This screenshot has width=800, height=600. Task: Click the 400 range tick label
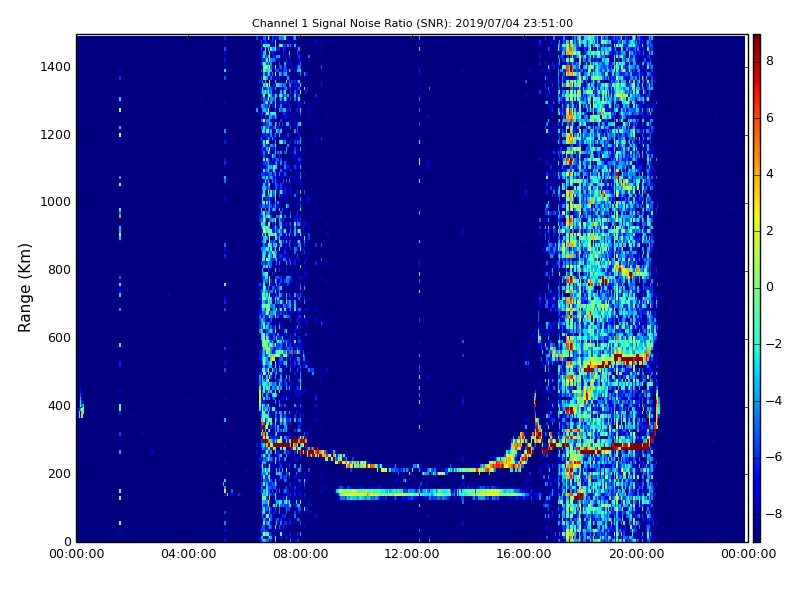[59, 406]
